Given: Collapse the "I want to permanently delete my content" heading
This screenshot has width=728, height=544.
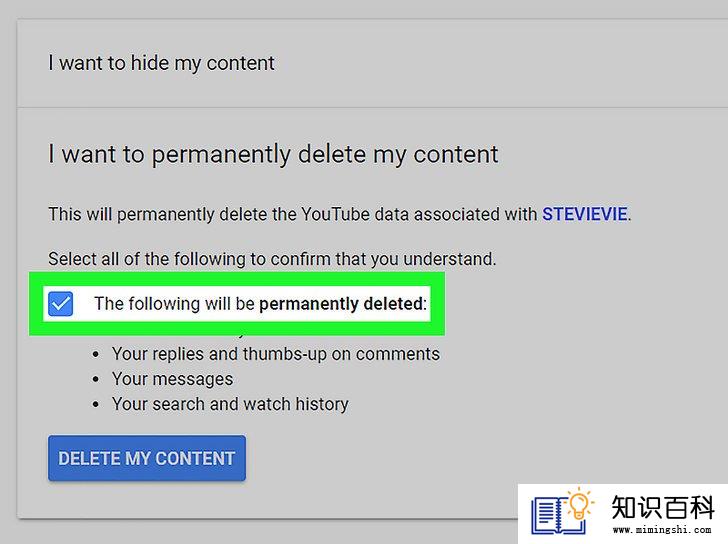Looking at the screenshot, I should coord(273,155).
